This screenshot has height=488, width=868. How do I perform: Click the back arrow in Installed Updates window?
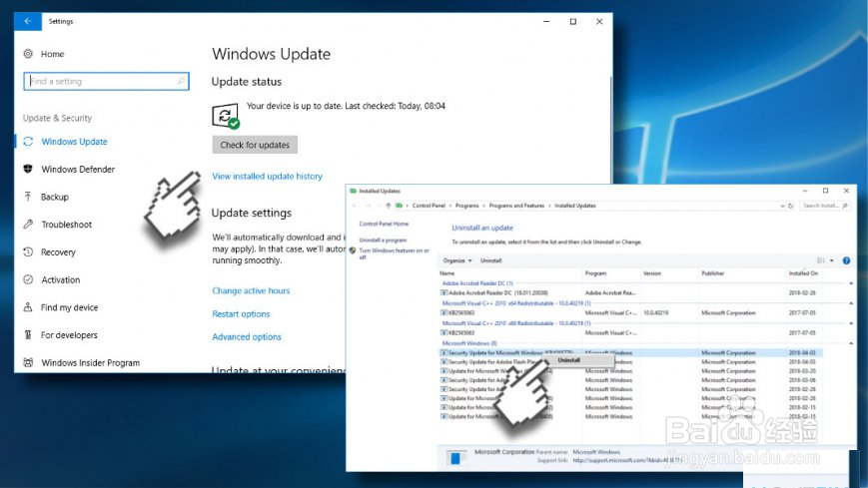point(355,206)
